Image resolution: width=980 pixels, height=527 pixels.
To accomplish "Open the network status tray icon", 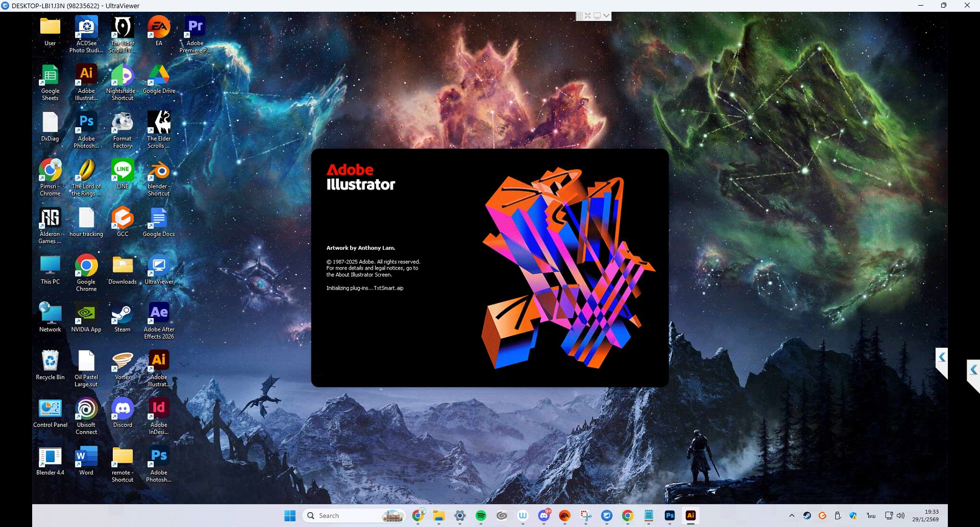I will (889, 516).
